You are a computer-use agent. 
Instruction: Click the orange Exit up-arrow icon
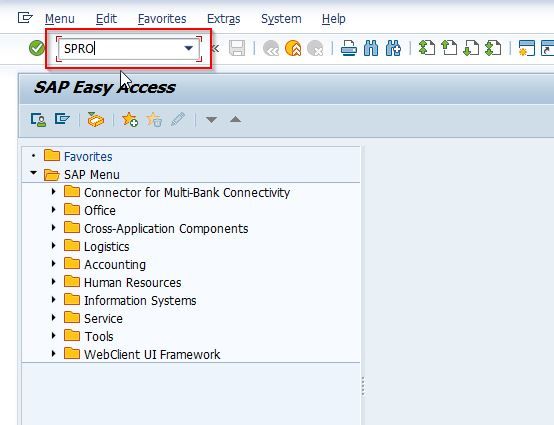(293, 48)
